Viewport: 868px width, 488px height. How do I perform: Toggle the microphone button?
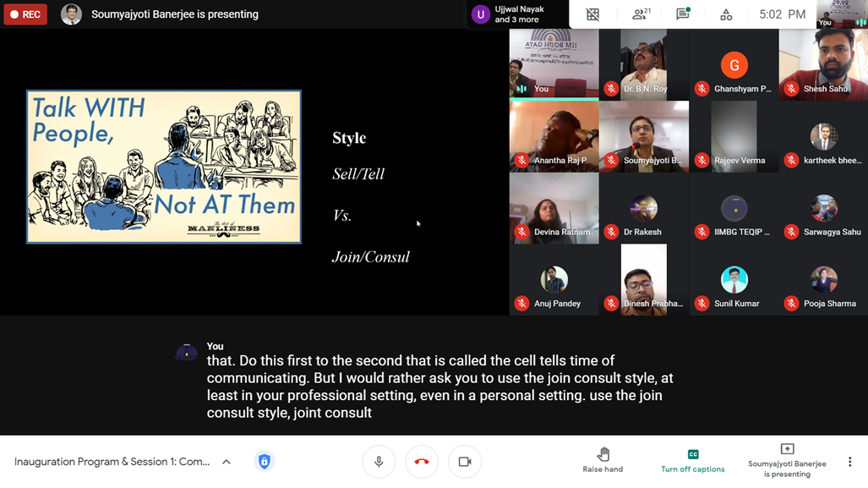379,462
